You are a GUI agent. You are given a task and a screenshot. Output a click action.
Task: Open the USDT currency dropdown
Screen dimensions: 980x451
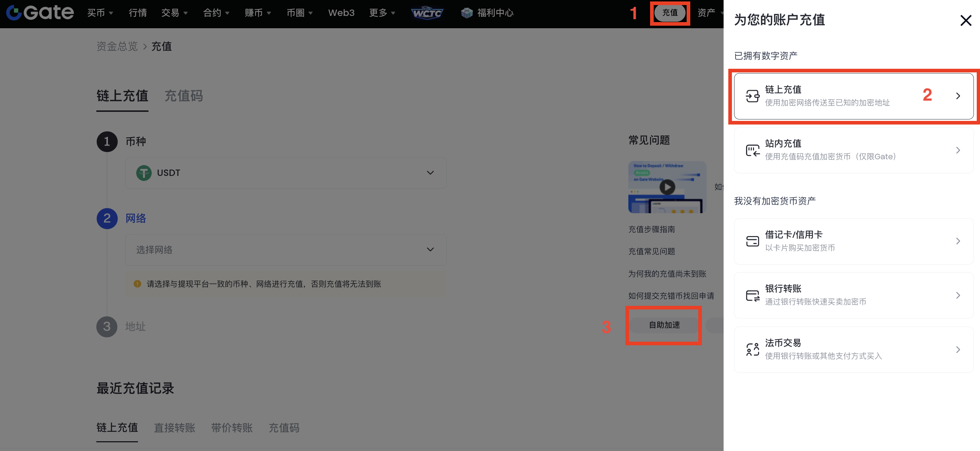[x=286, y=173]
